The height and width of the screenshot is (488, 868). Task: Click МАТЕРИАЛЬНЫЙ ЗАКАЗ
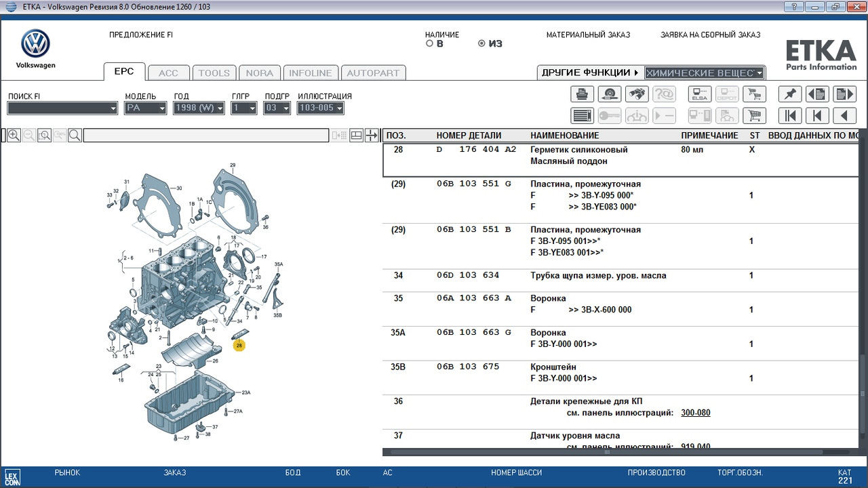click(x=588, y=35)
